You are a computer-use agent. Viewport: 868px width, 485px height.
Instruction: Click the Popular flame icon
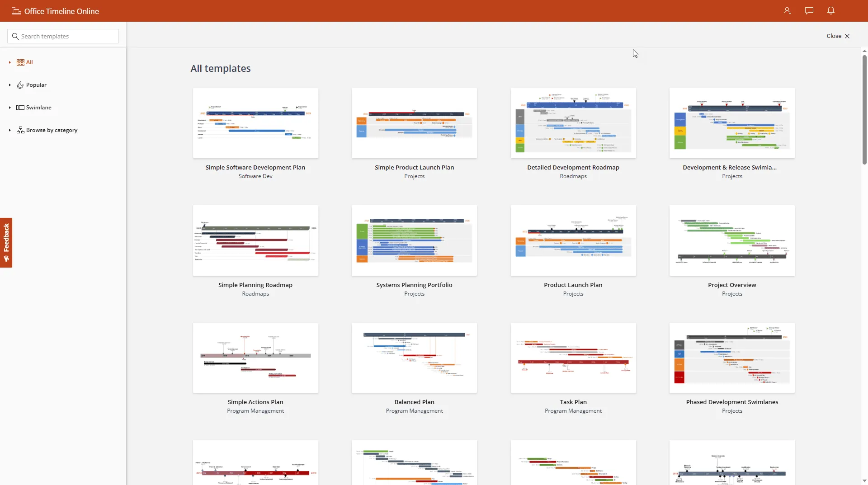pos(20,85)
